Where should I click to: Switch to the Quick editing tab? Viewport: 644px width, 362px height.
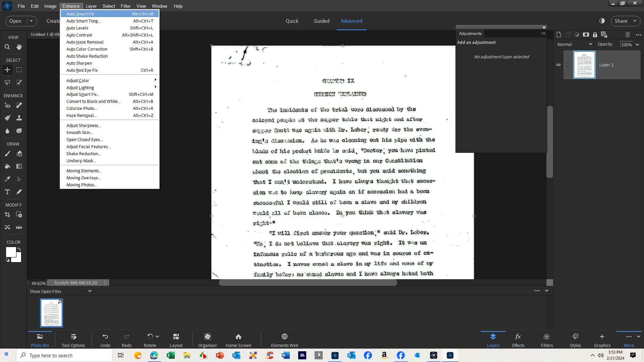(x=292, y=21)
